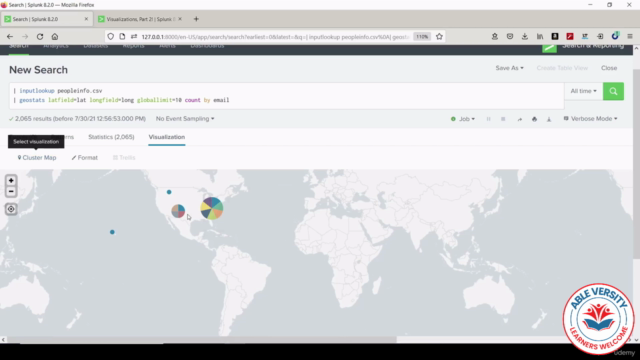Pause the search job
The height and width of the screenshot is (360, 640).
[488, 119]
